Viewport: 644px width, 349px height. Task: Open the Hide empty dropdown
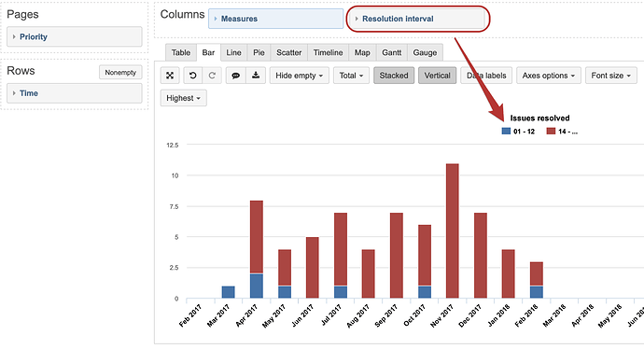(299, 76)
